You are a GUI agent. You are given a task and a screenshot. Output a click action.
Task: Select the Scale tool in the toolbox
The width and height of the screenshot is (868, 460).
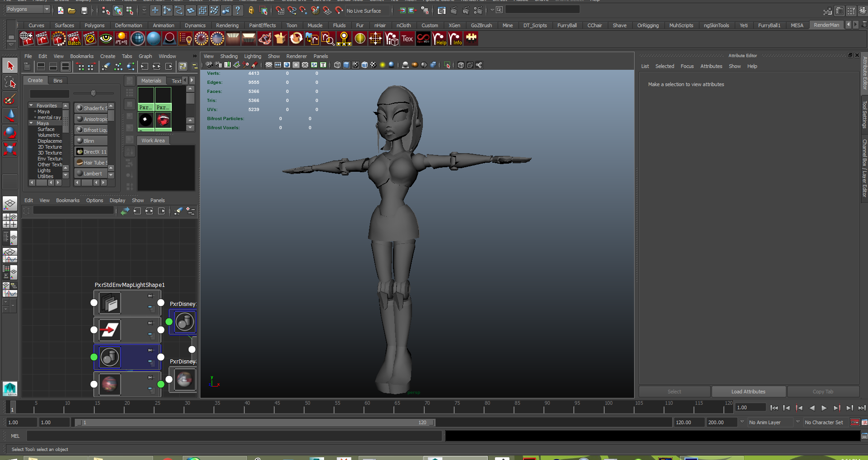(10, 149)
